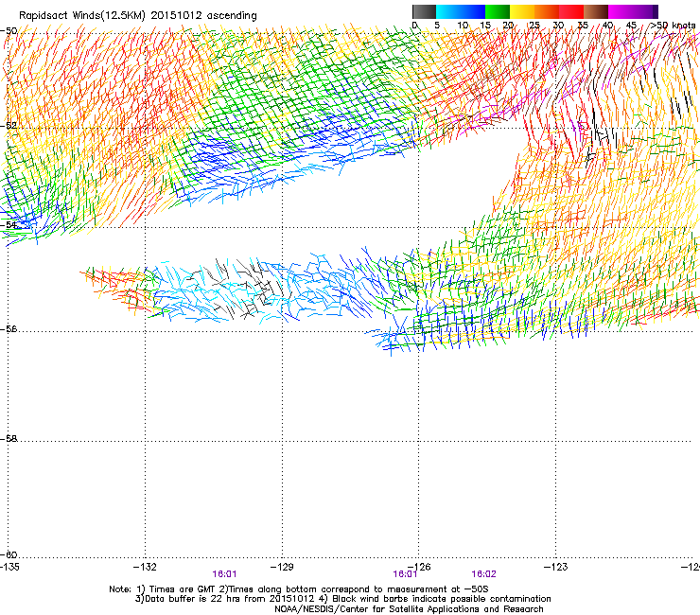Image resolution: width=700 pixels, height=615 pixels.
Task: Click the latitude label '-52'
Action: [9, 126]
